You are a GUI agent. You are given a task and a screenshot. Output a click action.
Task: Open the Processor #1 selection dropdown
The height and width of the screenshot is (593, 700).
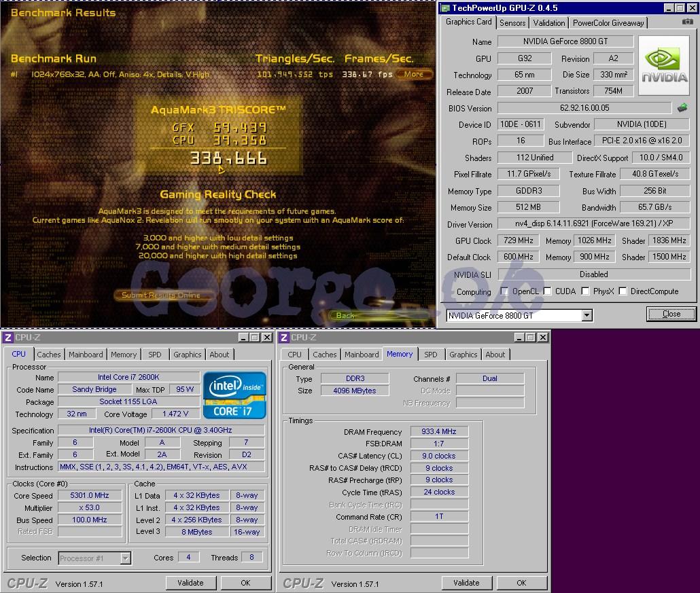126,558
